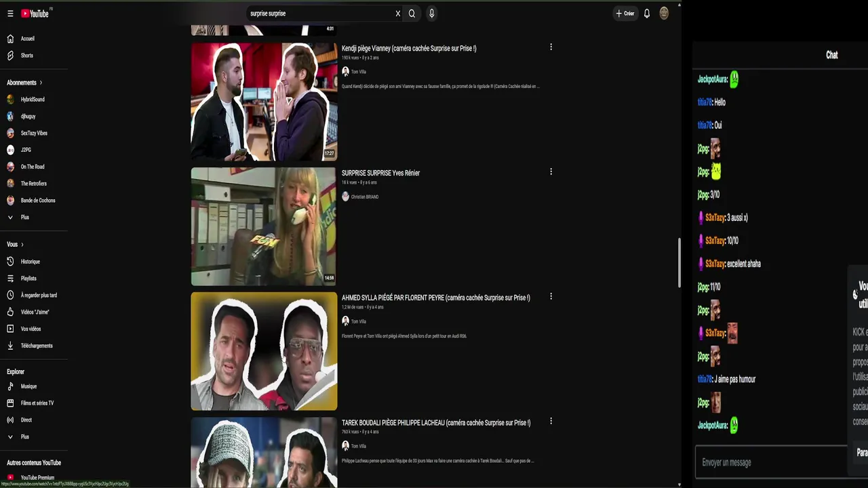Expand Plus under subscriptions list
Viewport: 868px width, 488px height.
[24, 218]
